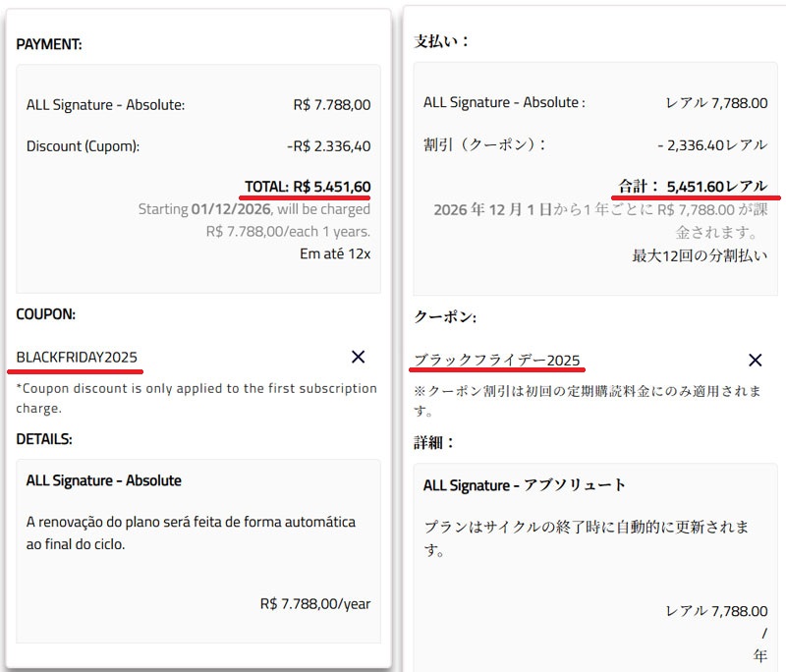Remove the BLACKFRIDAY2025 coupon with the X
Viewport: 786px width, 672px height.
pos(358,359)
